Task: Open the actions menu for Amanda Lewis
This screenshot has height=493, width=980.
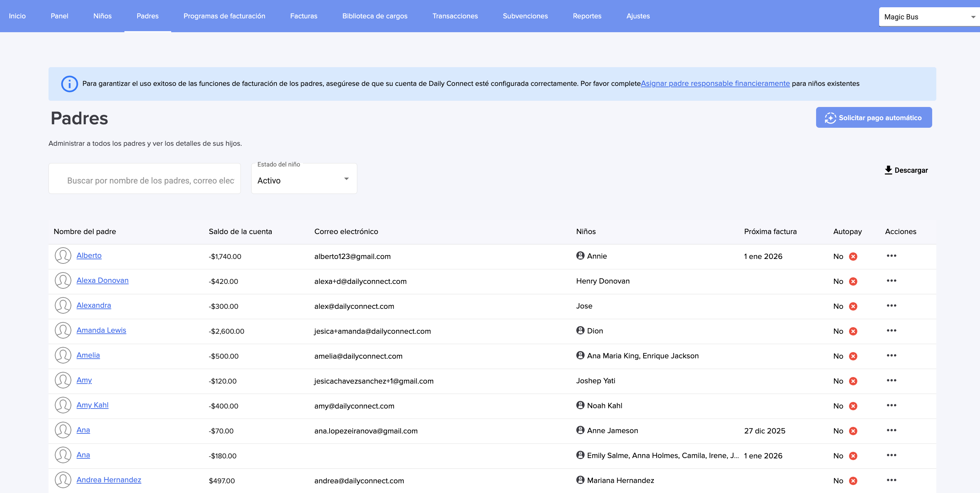Action: 891,330
